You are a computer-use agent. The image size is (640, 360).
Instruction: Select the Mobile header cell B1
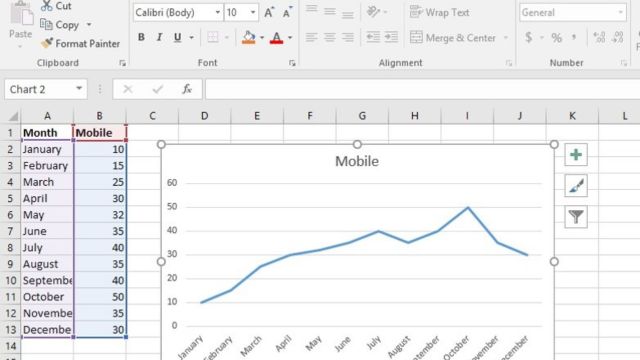tap(100, 133)
